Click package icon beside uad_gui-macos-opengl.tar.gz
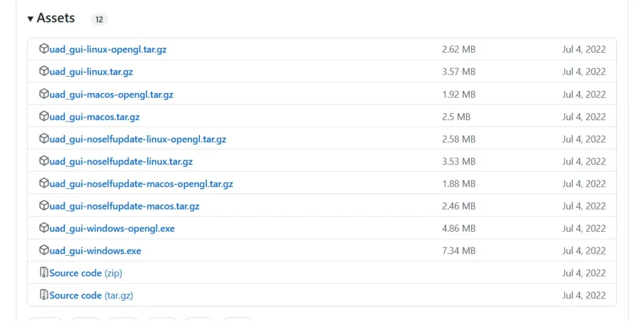 (43, 94)
